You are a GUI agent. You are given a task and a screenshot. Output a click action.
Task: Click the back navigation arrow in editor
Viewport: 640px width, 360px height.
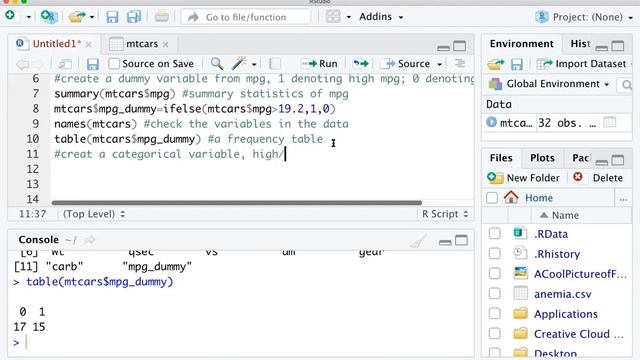(x=23, y=64)
